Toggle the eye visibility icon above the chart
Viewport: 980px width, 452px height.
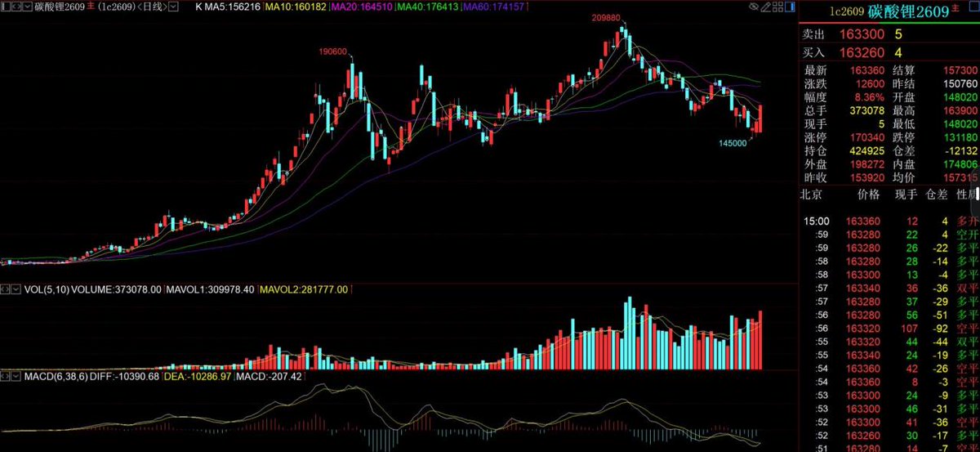point(754,7)
